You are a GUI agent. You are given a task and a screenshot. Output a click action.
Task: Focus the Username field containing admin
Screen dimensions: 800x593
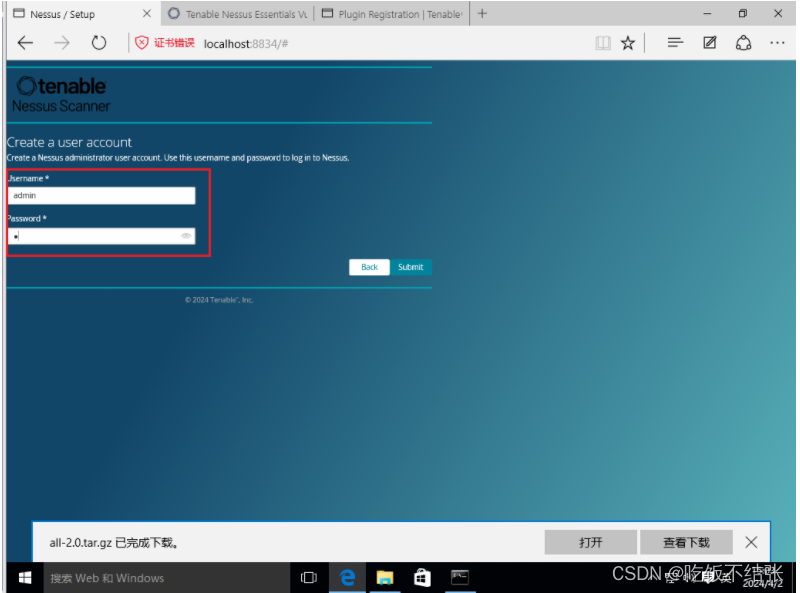point(101,195)
